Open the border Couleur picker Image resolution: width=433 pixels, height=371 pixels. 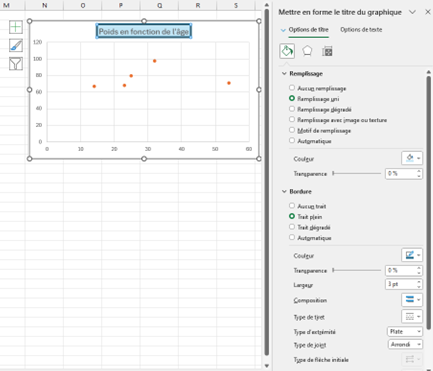(x=412, y=255)
